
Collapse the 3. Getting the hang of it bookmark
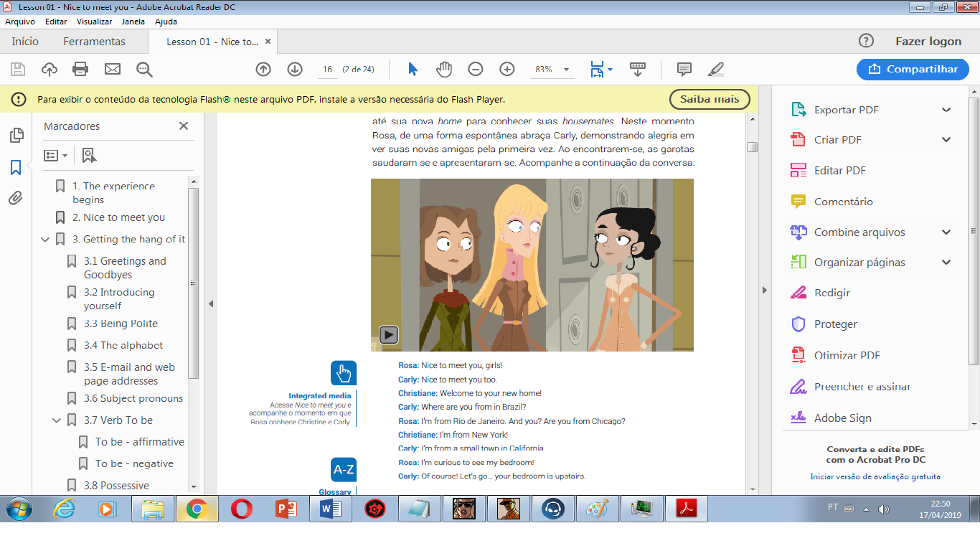click(45, 240)
